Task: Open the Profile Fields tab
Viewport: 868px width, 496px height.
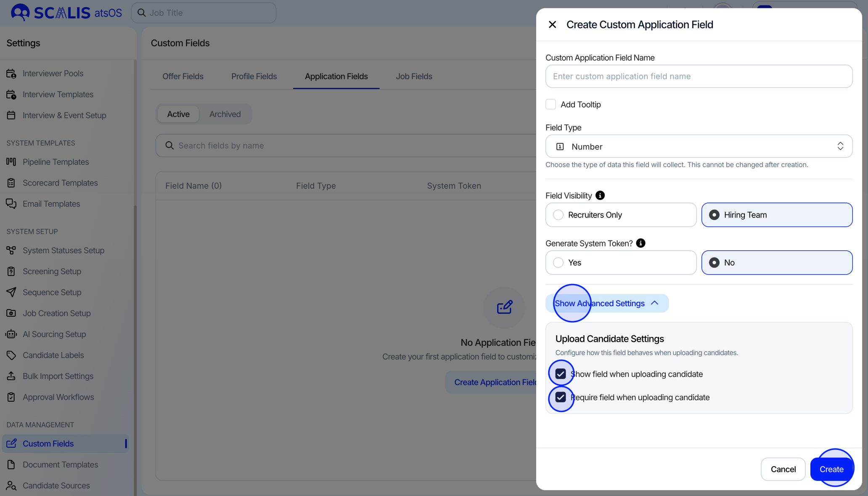Action: point(254,76)
